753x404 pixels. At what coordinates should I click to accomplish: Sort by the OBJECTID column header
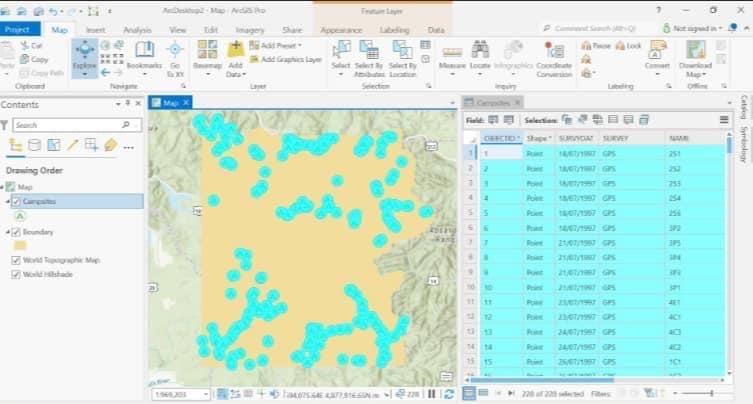(501, 138)
